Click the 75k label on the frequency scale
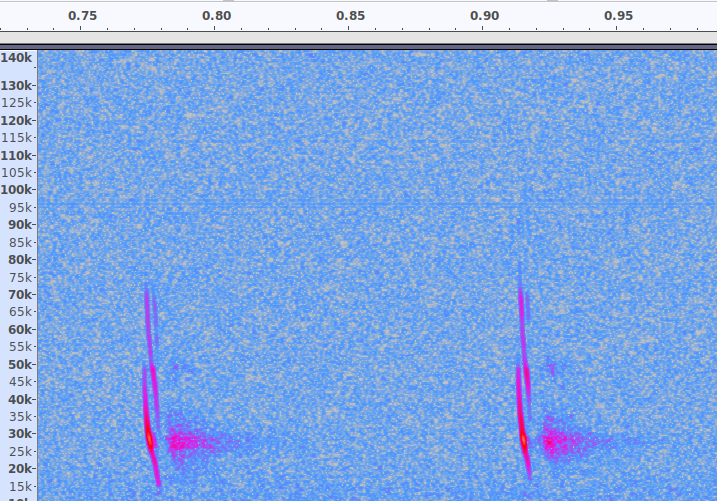Viewport: 717px width, 501px height. tap(19, 278)
